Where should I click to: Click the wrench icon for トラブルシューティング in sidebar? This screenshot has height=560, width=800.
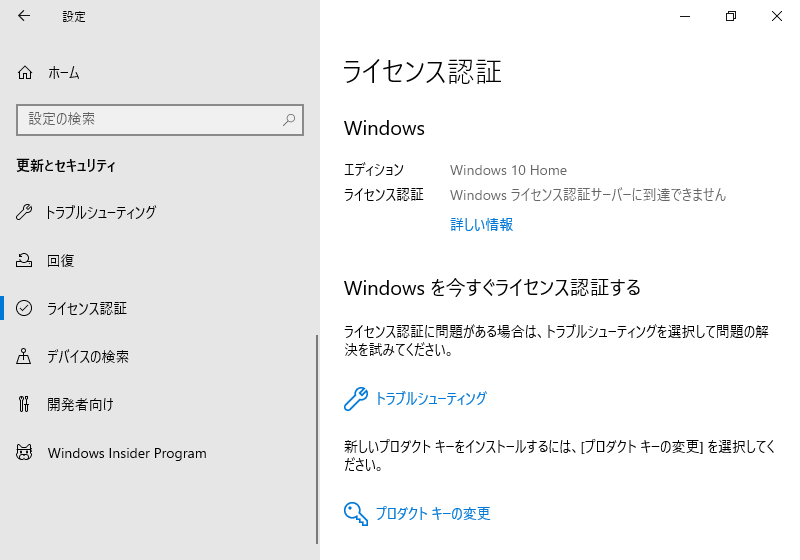[24, 212]
